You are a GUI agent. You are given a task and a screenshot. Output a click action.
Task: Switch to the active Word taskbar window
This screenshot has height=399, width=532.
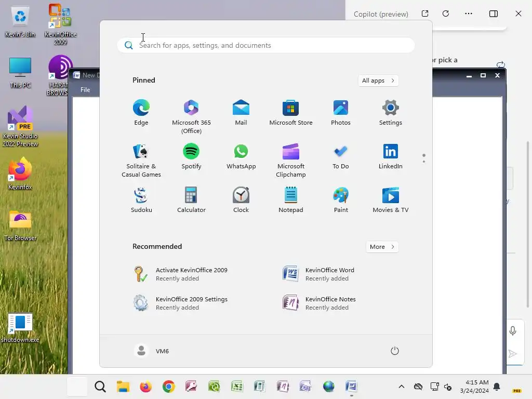[x=352, y=387]
